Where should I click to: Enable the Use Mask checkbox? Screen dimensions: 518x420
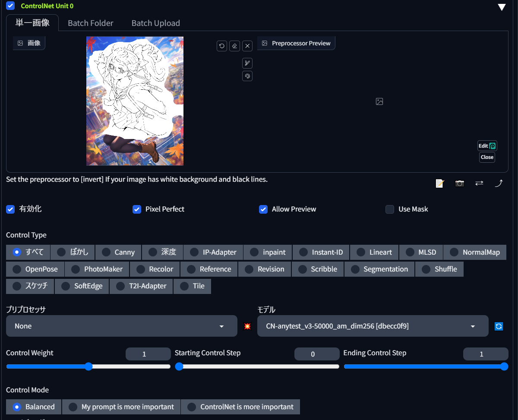[x=390, y=209]
